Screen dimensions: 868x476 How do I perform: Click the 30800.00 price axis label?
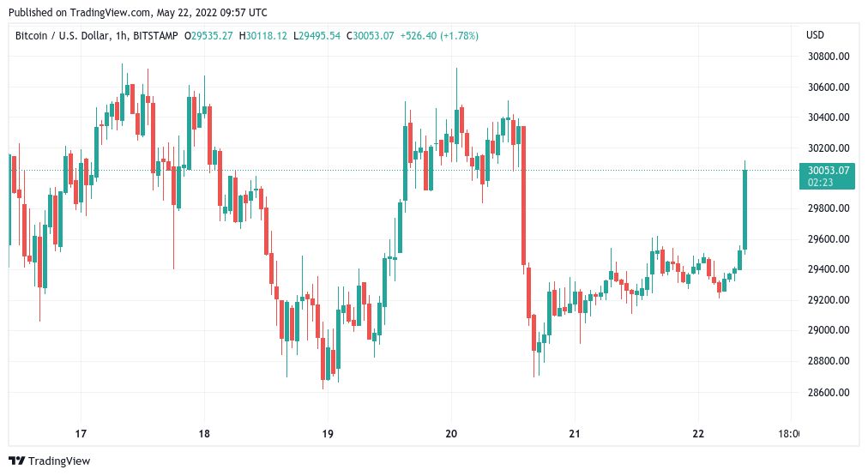coord(828,57)
